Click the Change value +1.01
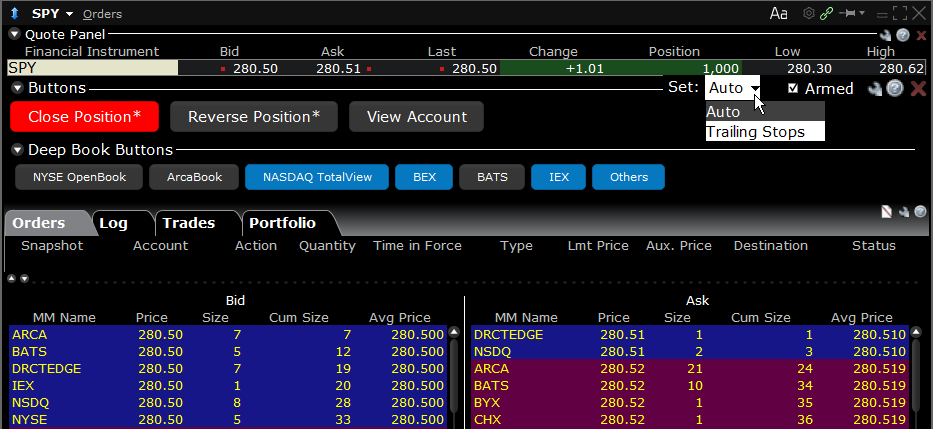Viewport: 933px width, 429px height. [584, 68]
